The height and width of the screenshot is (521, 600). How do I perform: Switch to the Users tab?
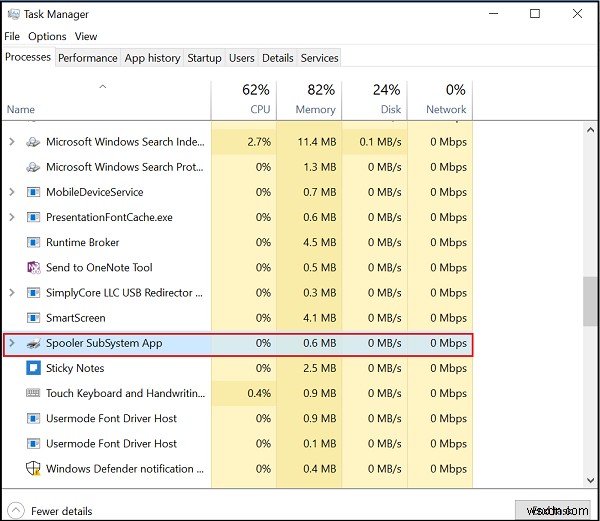(x=241, y=58)
